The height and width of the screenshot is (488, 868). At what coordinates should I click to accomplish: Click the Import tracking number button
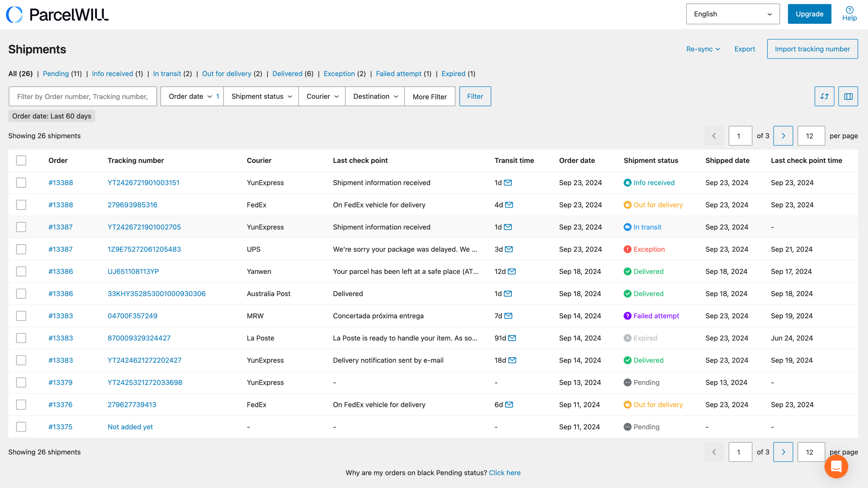click(x=812, y=49)
